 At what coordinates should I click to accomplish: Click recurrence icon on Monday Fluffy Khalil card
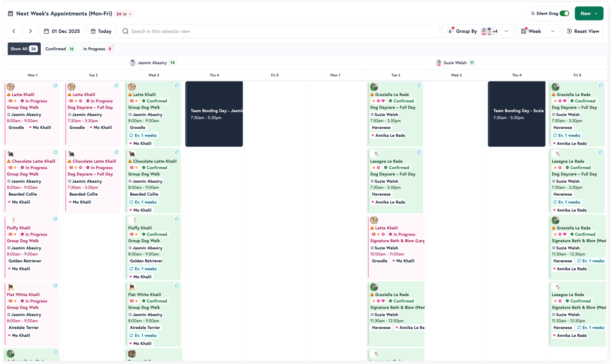[x=55, y=219]
